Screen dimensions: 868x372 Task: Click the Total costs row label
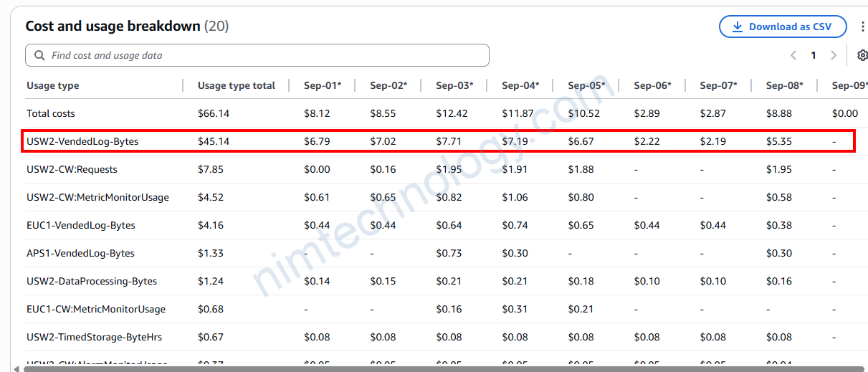click(x=51, y=113)
